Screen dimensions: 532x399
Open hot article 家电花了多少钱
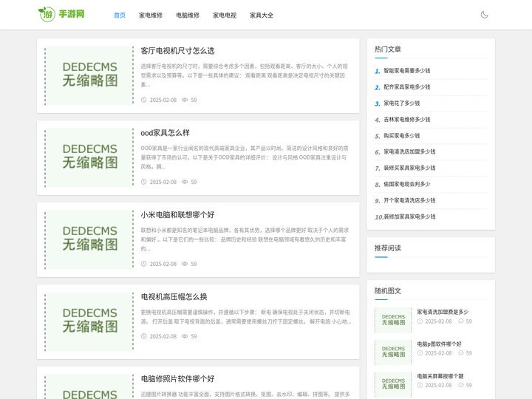click(402, 103)
